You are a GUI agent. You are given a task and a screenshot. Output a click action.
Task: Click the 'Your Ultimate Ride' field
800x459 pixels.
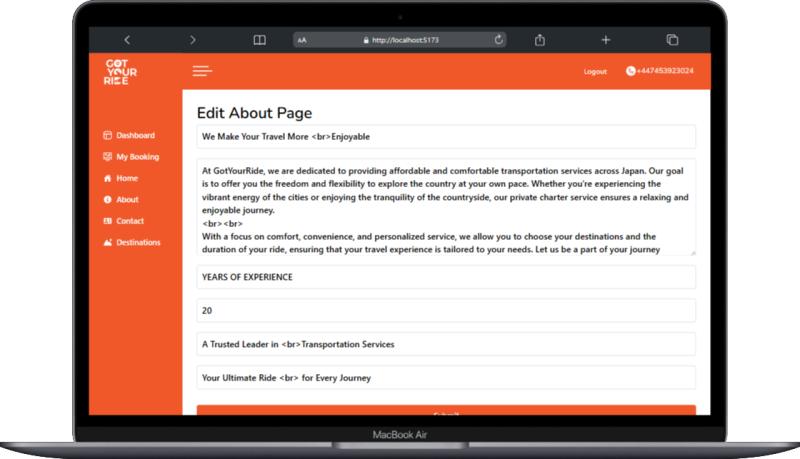click(x=446, y=378)
